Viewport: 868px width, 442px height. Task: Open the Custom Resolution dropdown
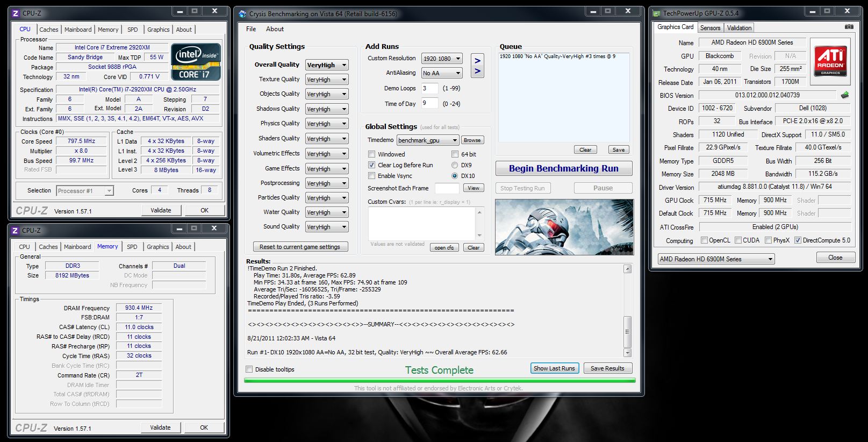442,59
